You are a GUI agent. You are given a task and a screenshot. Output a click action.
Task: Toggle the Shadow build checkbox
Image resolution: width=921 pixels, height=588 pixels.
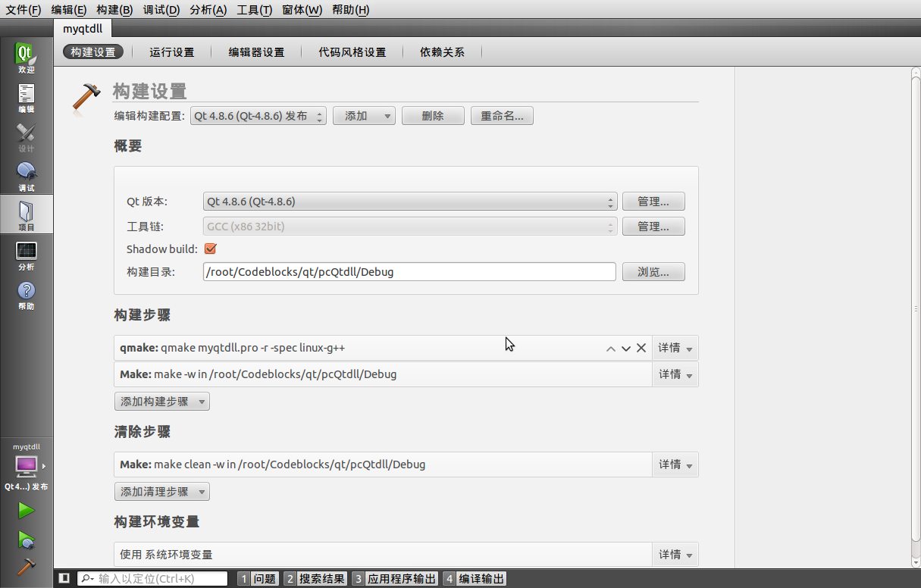pos(211,249)
